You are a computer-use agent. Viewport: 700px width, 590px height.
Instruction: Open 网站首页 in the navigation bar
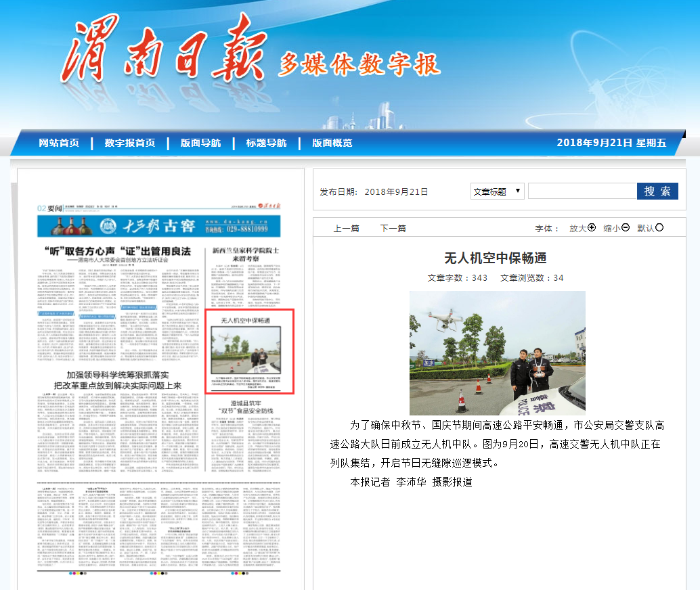pos(59,143)
